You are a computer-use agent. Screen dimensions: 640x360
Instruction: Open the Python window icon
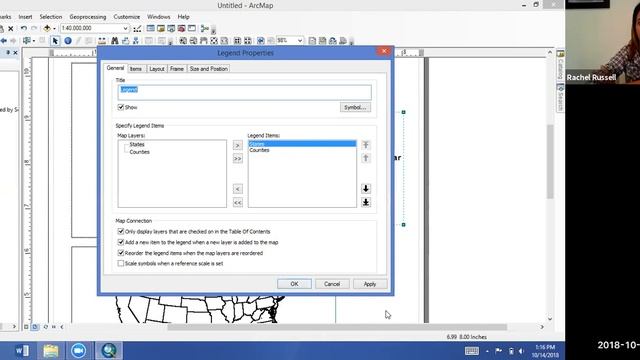pyautogui.click(x=192, y=29)
